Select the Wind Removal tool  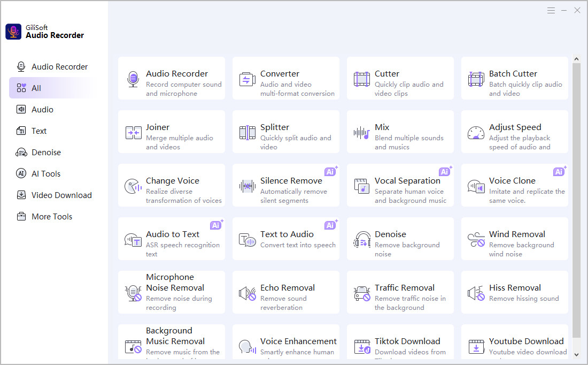point(514,239)
